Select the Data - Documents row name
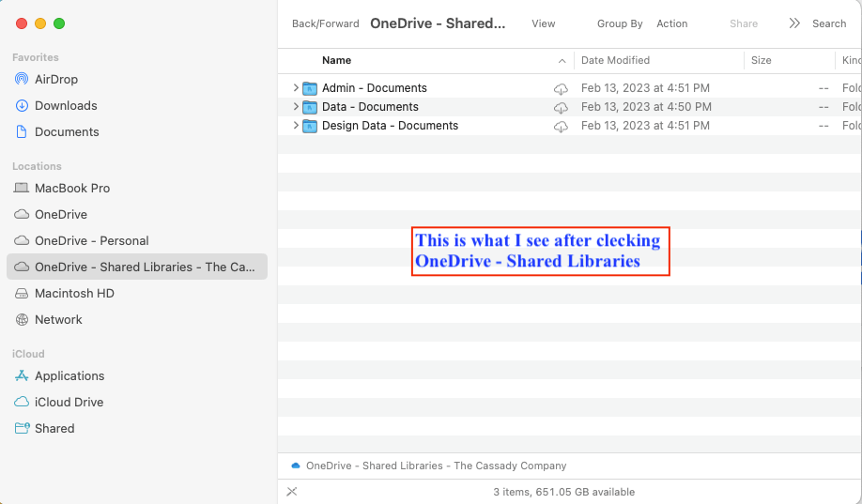 (x=370, y=107)
